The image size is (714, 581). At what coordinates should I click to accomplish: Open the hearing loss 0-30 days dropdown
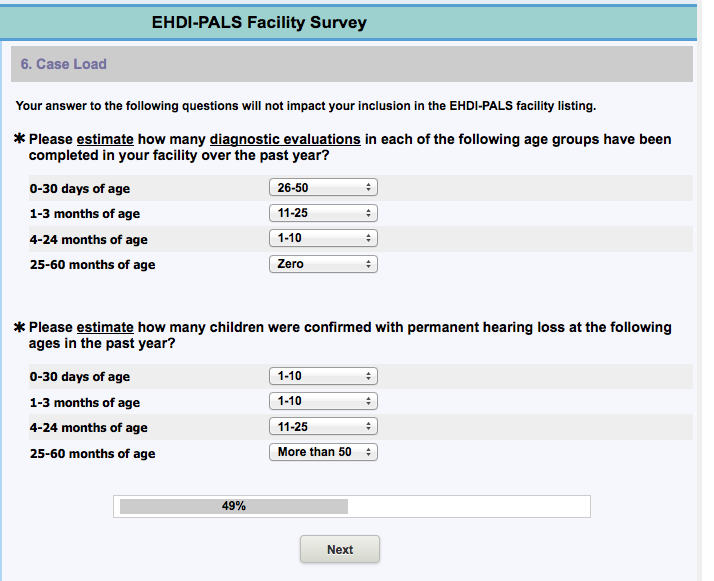pyautogui.click(x=323, y=376)
